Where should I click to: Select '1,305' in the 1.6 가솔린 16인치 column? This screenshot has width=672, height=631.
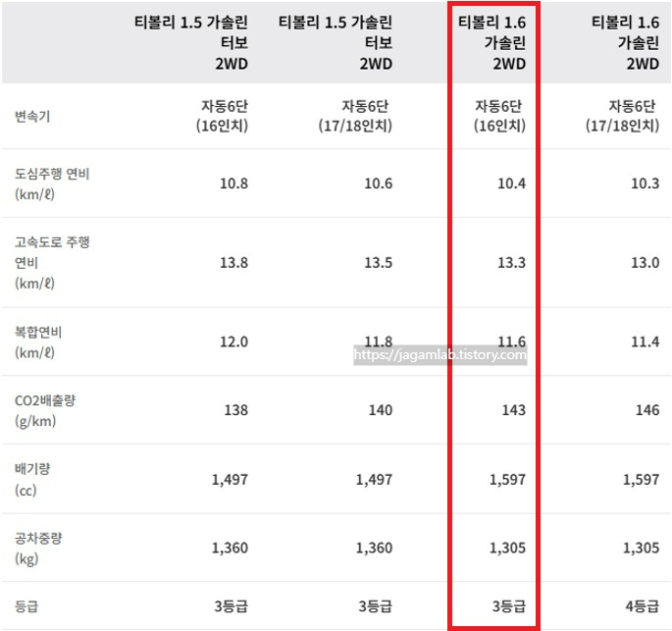coord(508,548)
